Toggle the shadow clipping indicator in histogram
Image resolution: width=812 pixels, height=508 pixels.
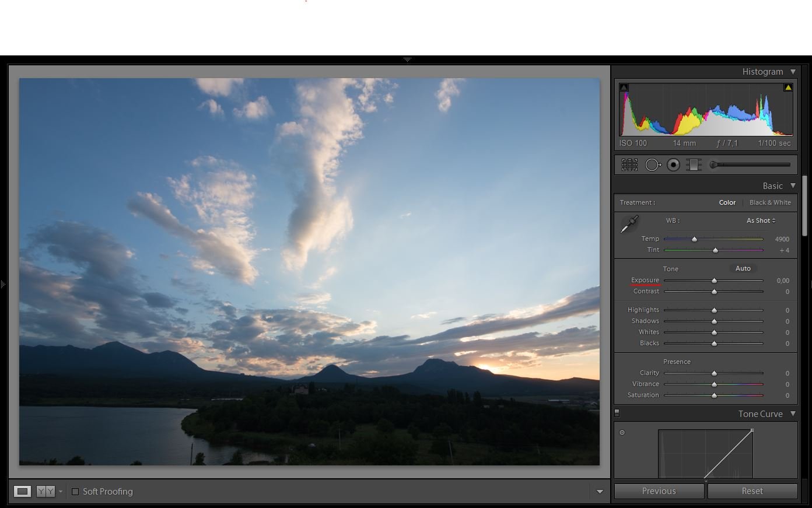tap(624, 87)
